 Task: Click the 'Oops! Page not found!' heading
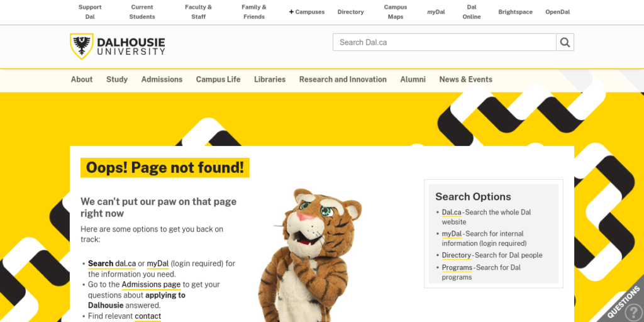tap(165, 167)
